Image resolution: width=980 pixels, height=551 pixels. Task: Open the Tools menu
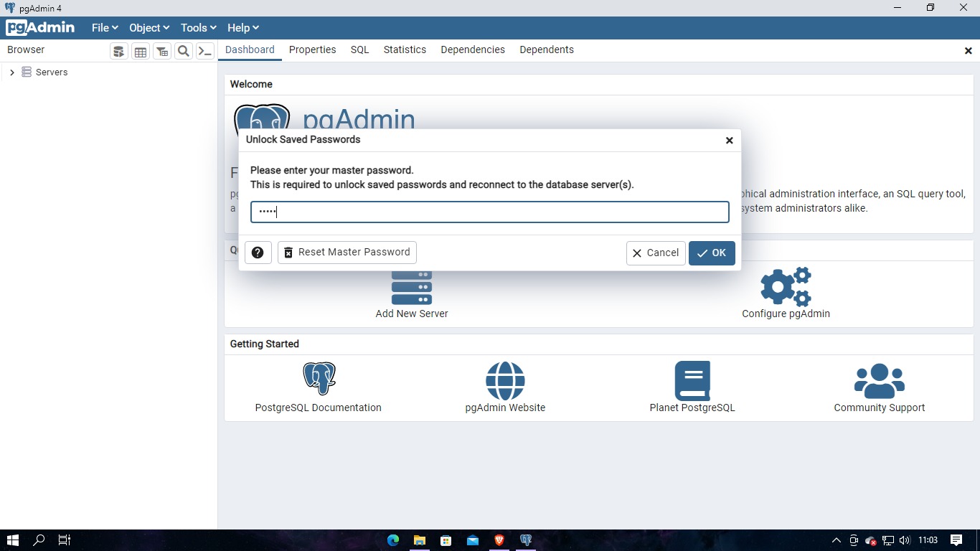click(x=199, y=28)
